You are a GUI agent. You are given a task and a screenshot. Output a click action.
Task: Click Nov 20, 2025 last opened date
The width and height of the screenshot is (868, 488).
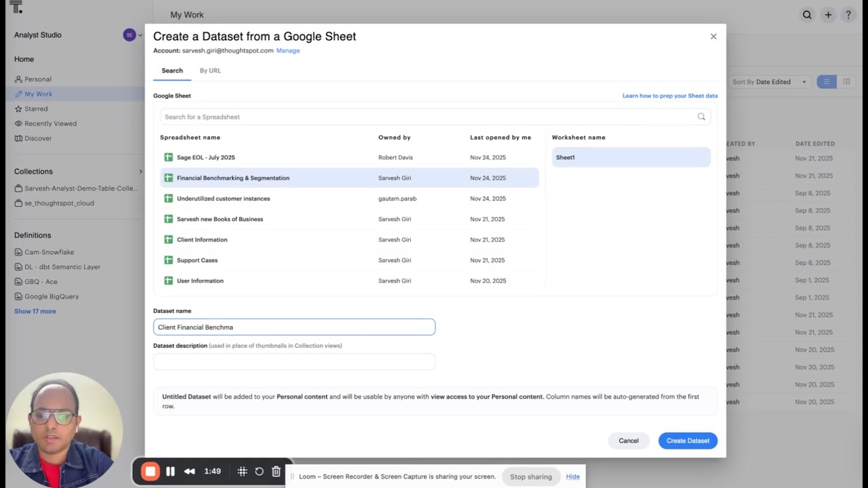point(488,281)
